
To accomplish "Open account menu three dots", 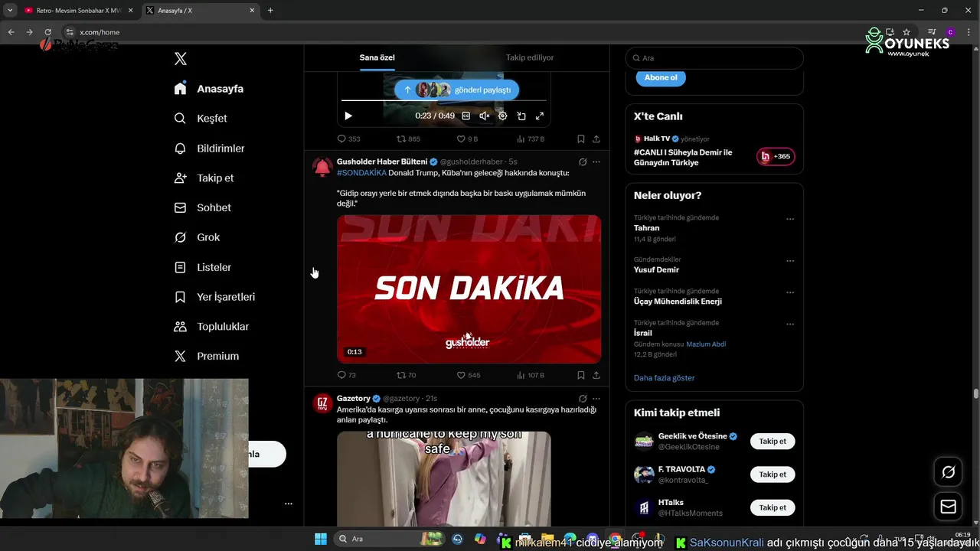I will 289,504.
